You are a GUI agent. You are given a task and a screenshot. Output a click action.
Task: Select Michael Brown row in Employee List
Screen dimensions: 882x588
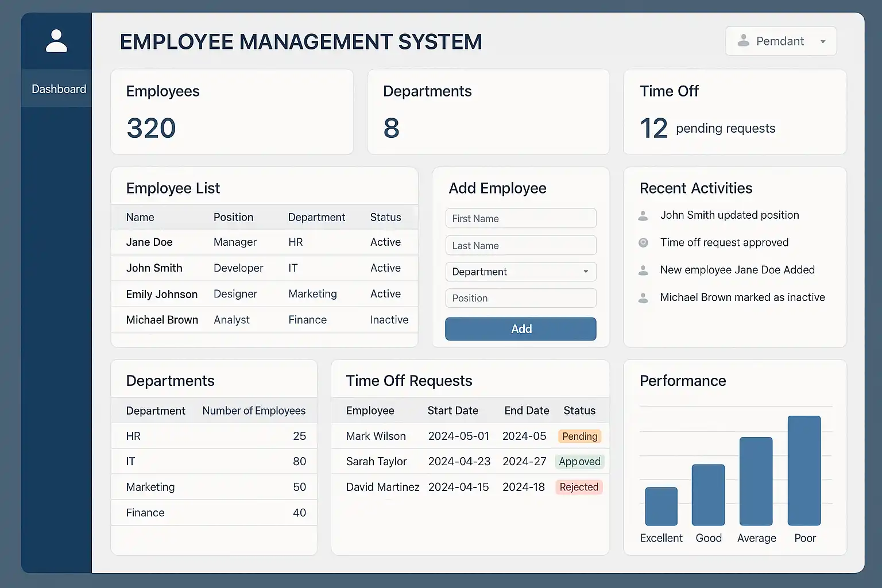coord(264,320)
